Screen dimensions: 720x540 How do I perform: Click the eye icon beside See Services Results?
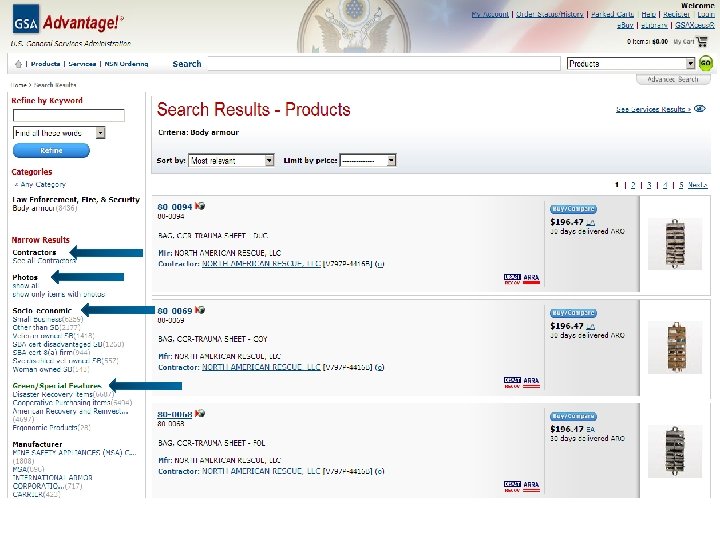pos(700,109)
